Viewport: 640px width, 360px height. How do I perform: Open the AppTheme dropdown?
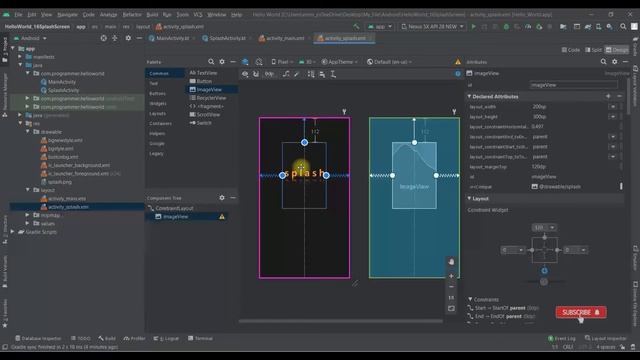pos(339,62)
